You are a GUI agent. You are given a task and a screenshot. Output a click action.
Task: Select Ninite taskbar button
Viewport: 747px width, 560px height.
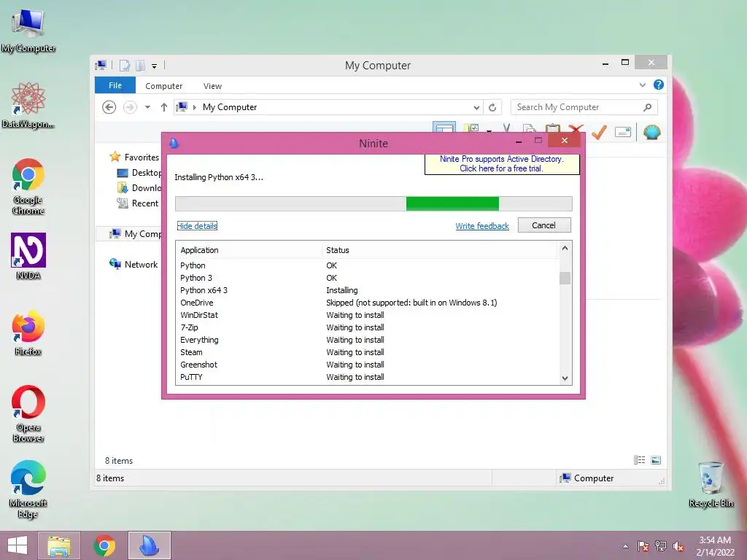click(149, 545)
